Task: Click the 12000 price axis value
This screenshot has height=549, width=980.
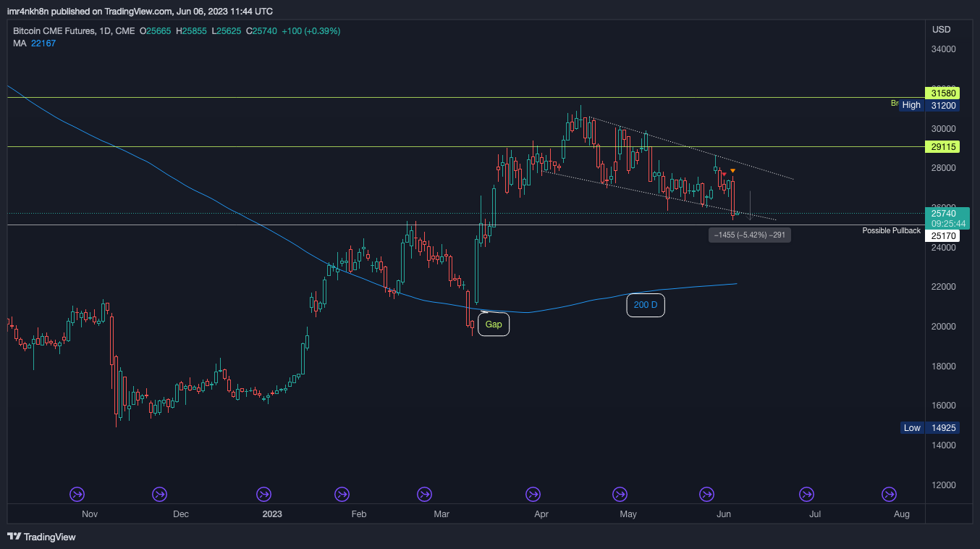Action: (944, 485)
